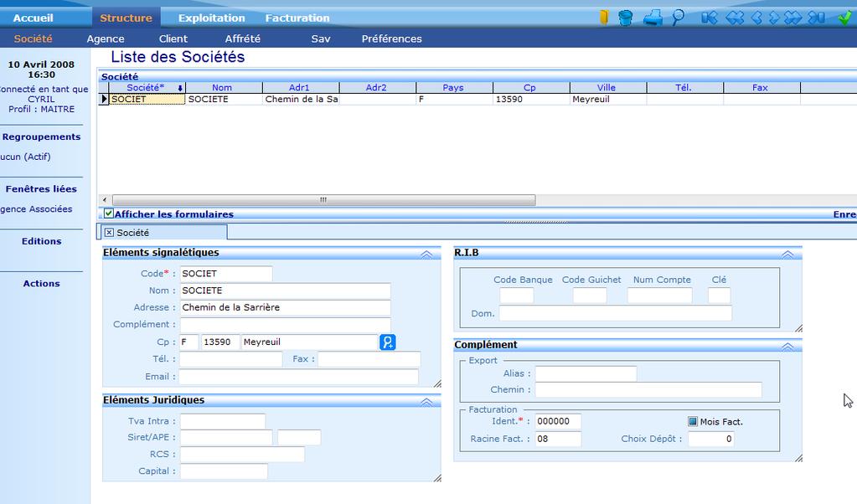Click into the Email input field
Screen dimensions: 857x504
299,377
